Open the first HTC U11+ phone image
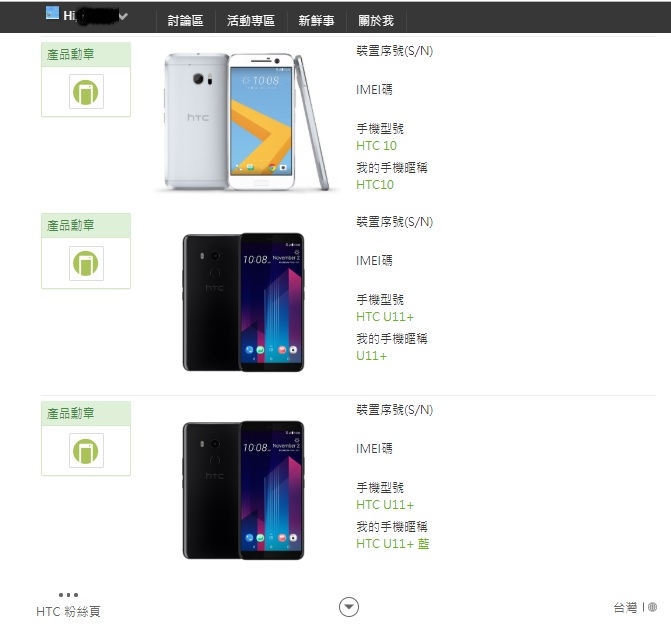Viewport: 671px width, 627px height. tap(243, 302)
